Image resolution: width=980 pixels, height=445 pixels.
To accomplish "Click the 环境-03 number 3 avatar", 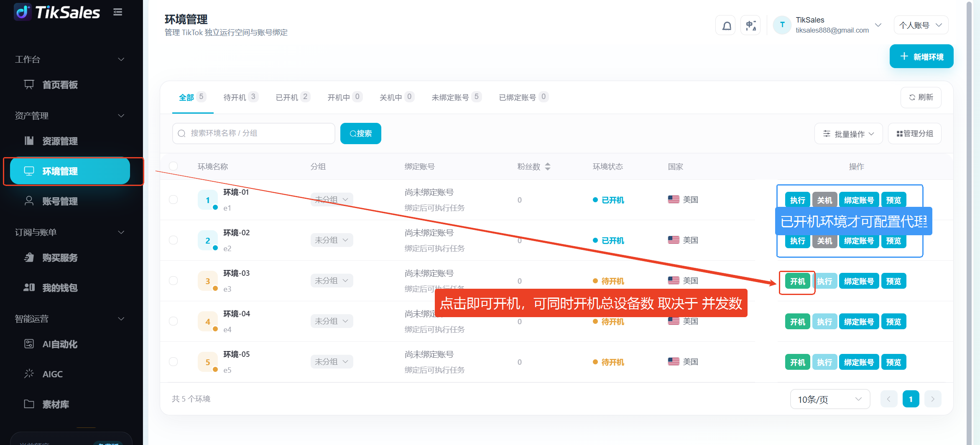I will [x=208, y=281].
